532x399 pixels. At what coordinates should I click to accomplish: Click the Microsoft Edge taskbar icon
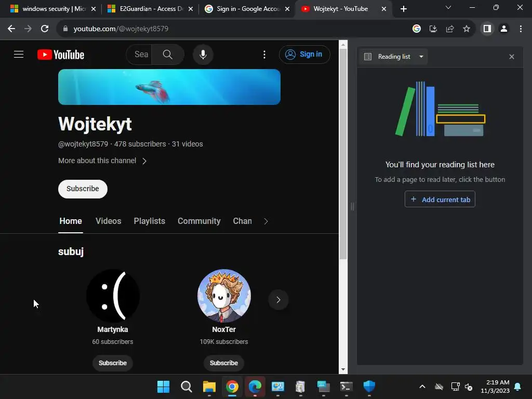255,387
